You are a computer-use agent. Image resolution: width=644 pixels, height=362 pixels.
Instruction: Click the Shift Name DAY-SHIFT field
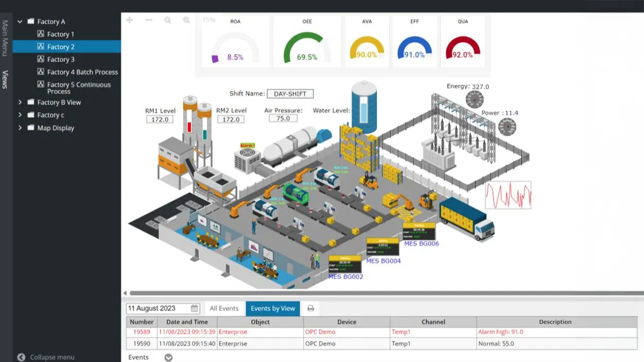coord(290,94)
